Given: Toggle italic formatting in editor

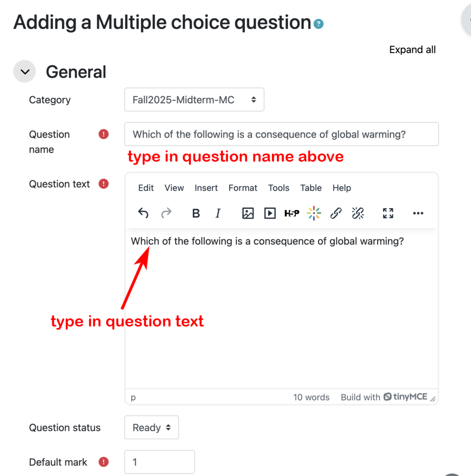Looking at the screenshot, I should (218, 213).
